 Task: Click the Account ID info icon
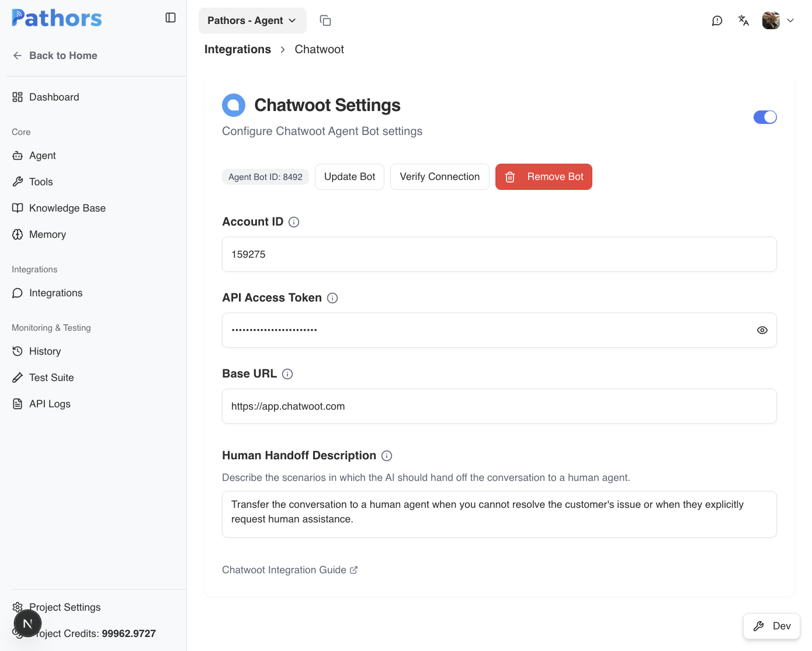[x=294, y=222]
